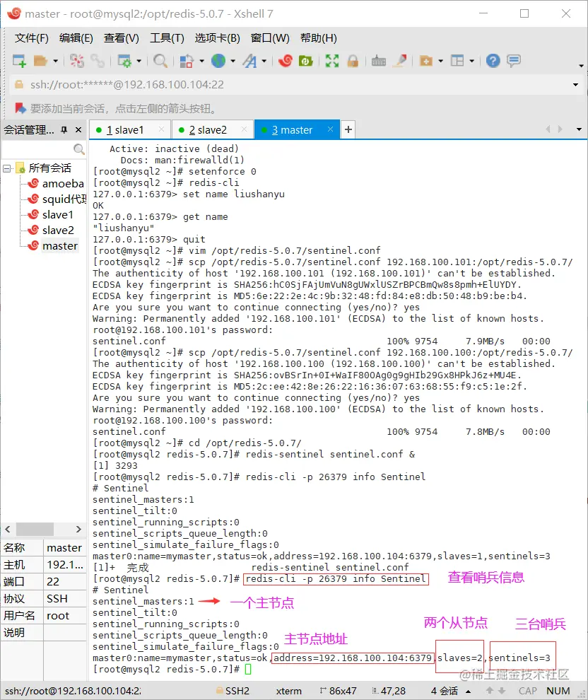This screenshot has height=700, width=588.
Task: Click the 协议 value SSH
Action: 65,599
